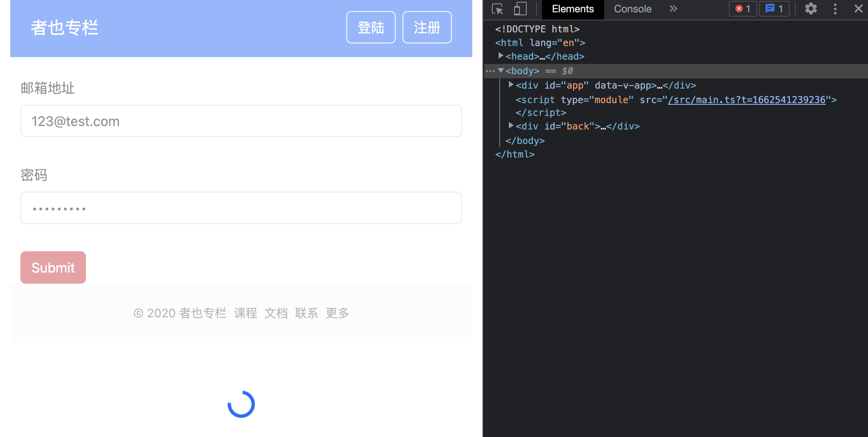Open the Issues counter badge

(x=774, y=9)
